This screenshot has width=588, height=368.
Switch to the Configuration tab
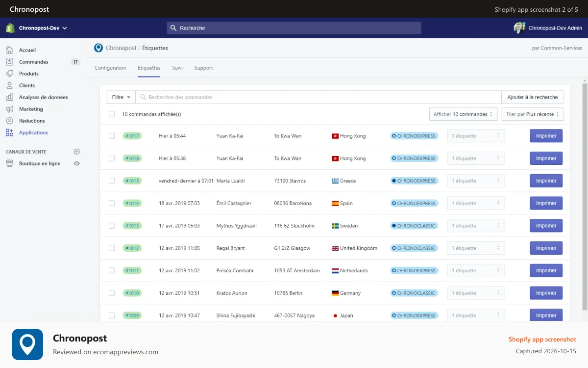click(110, 68)
